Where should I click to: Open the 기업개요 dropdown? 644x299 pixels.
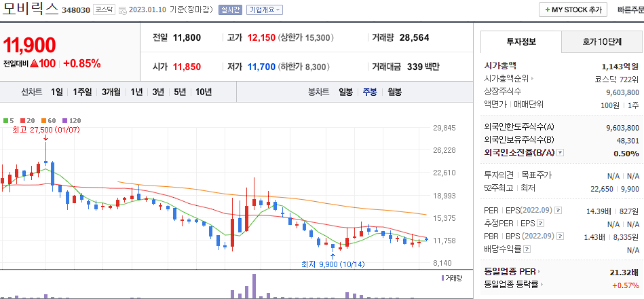click(264, 10)
